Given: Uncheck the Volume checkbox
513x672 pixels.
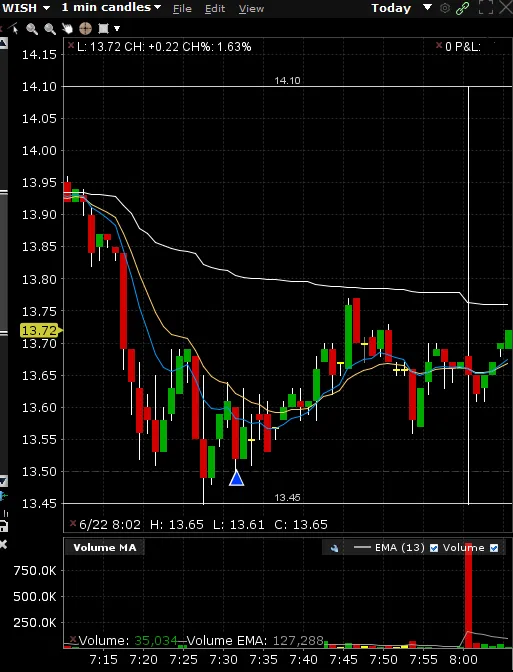Looking at the screenshot, I should (x=494, y=548).
